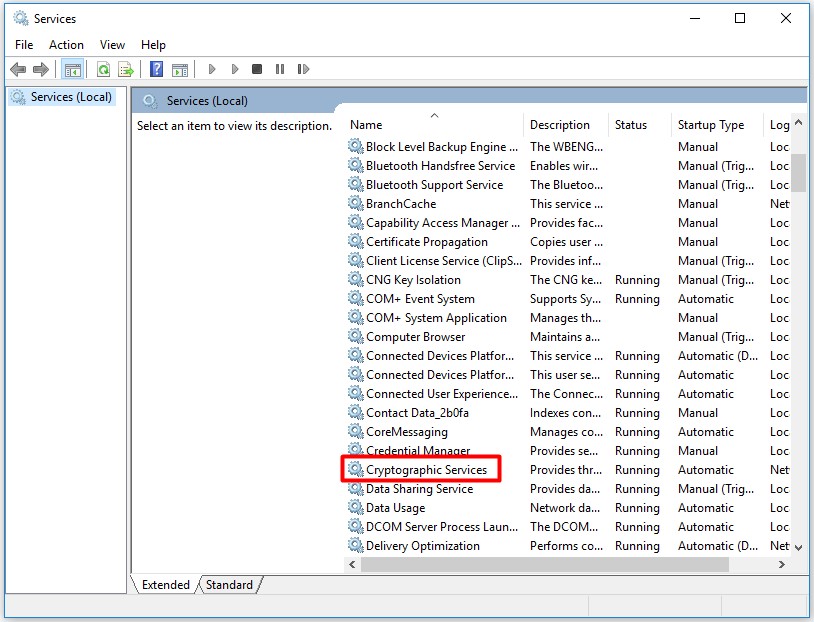814x622 pixels.
Task: Click the Export List icon
Action: 125,68
